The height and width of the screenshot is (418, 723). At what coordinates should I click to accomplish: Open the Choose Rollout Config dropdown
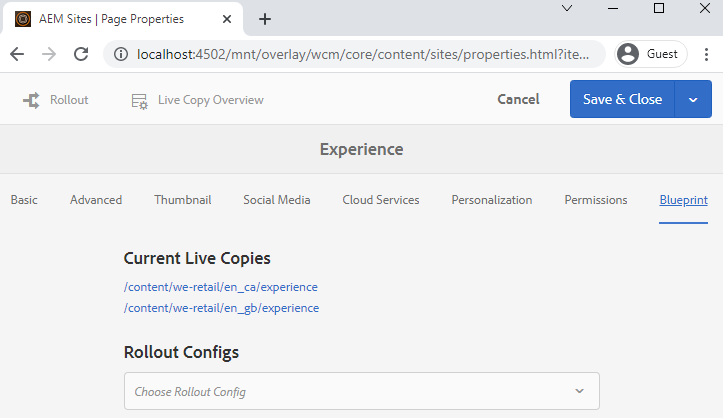(x=361, y=391)
